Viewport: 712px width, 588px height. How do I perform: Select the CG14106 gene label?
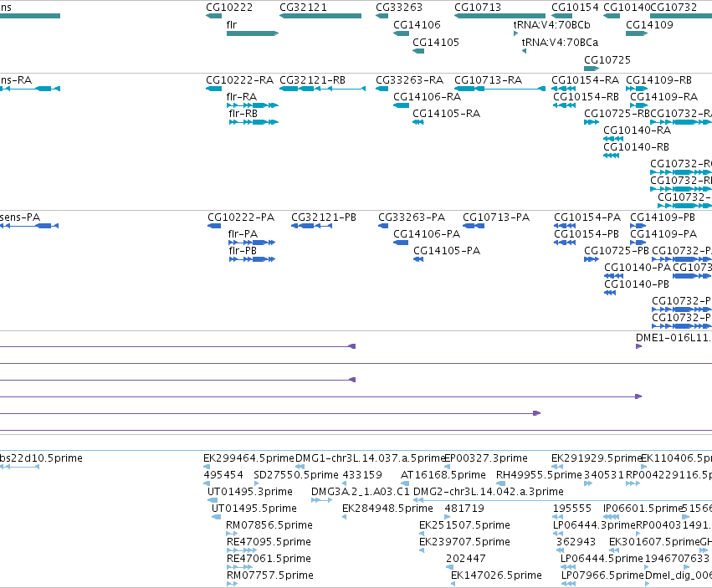[x=417, y=25]
